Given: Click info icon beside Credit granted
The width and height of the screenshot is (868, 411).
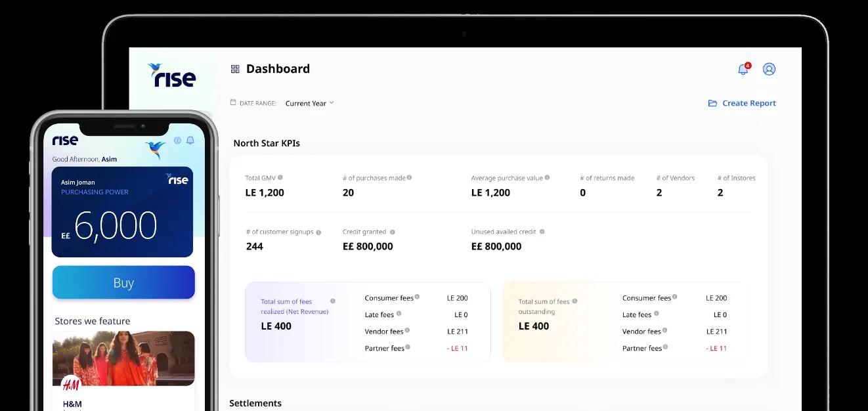Looking at the screenshot, I should click(x=393, y=232).
